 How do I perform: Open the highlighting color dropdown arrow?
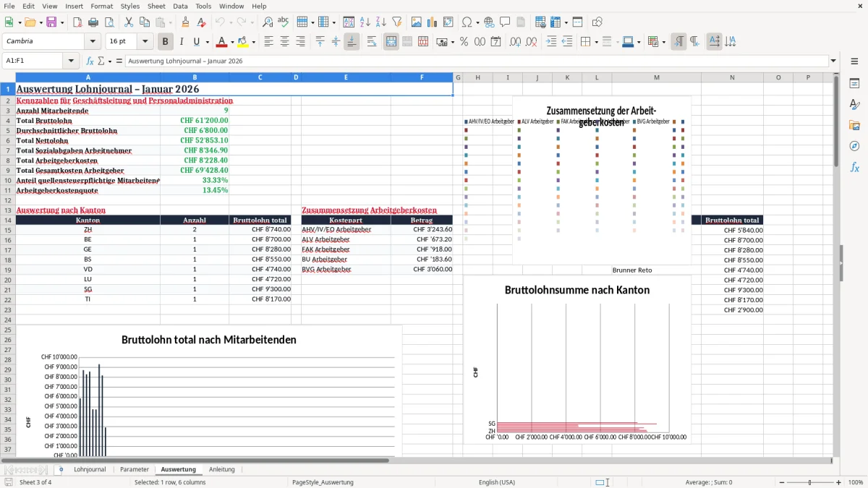(x=253, y=42)
